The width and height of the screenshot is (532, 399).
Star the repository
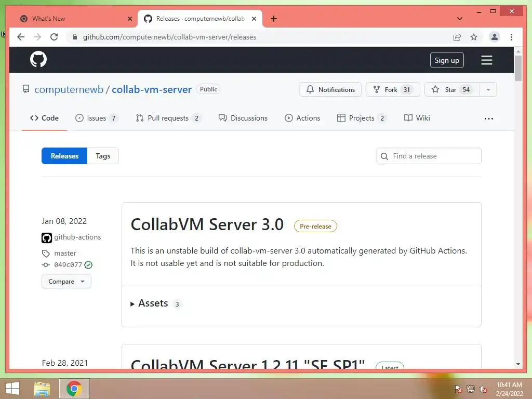coord(452,89)
